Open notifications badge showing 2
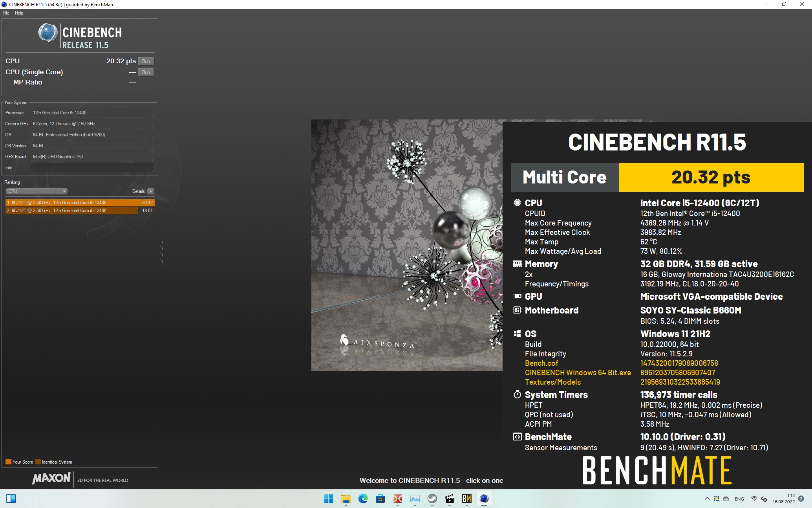 (801, 499)
